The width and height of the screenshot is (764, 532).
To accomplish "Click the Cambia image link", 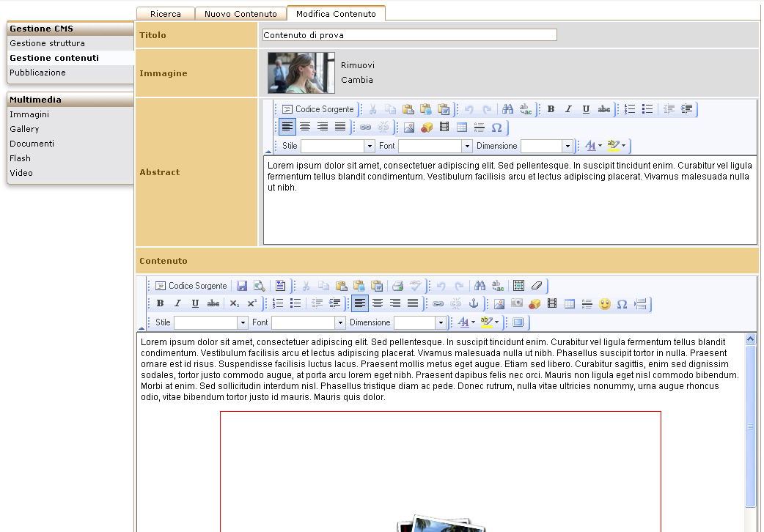I will [x=357, y=80].
